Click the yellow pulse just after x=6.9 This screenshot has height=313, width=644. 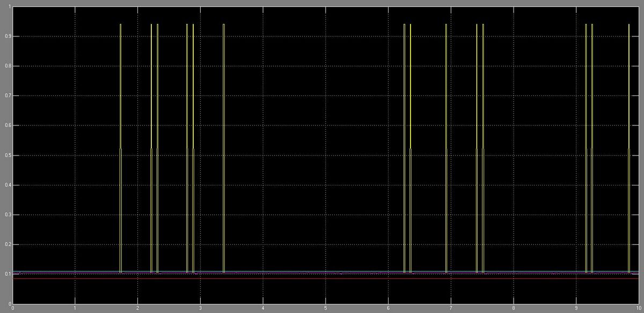tap(446, 107)
